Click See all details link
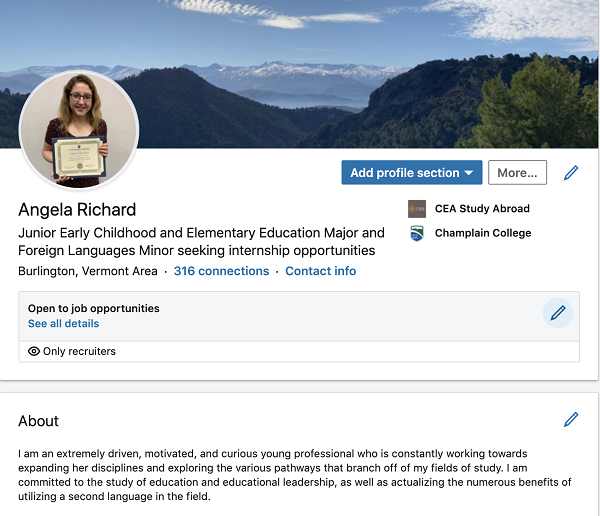600x516 pixels. pos(63,324)
